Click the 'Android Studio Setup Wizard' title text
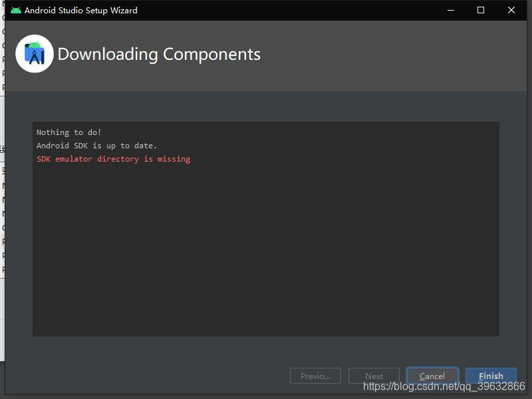 tap(81, 10)
